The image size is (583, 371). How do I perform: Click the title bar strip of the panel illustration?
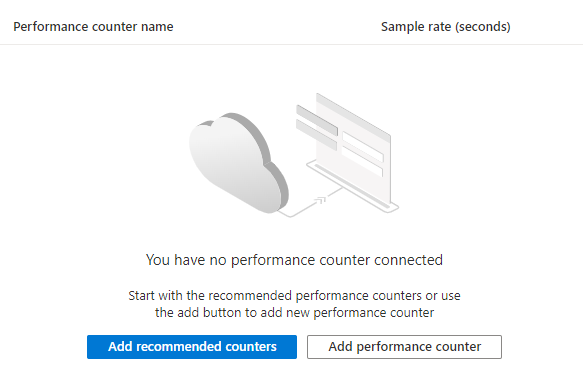[x=353, y=117]
